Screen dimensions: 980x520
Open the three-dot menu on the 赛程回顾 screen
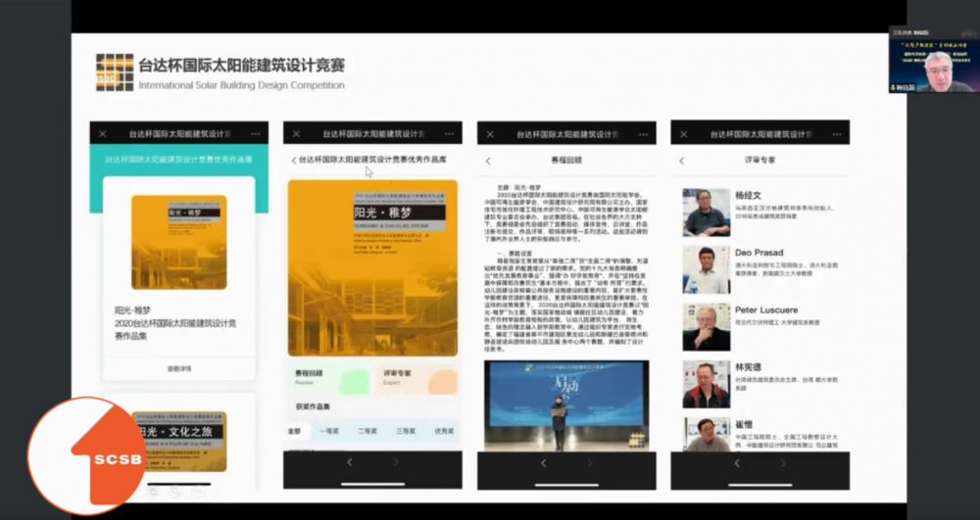click(x=643, y=134)
